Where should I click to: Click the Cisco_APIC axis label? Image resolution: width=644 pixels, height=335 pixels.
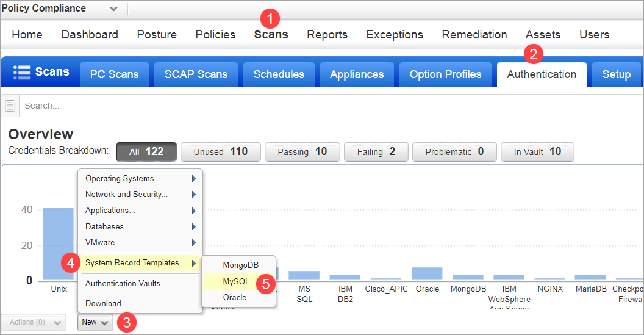pos(387,289)
